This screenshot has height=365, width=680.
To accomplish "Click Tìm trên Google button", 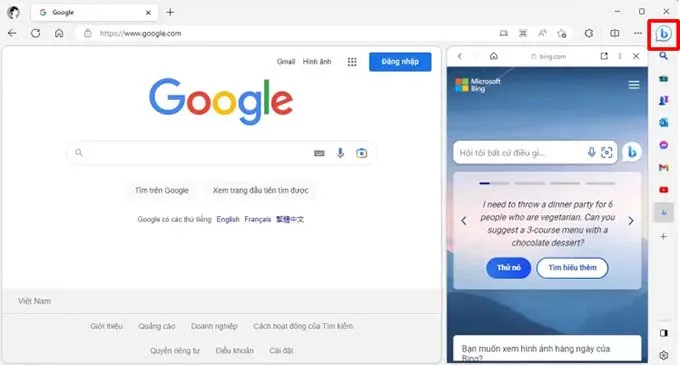I will pyautogui.click(x=162, y=190).
